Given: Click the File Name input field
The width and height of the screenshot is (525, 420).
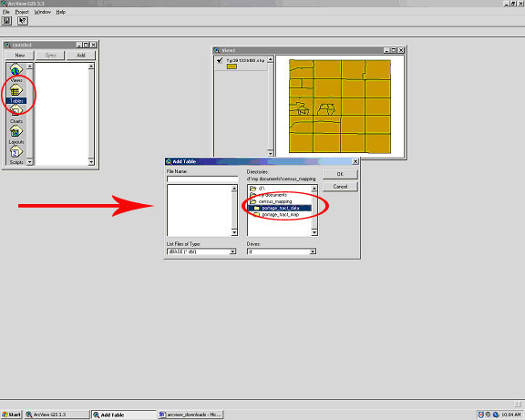Looking at the screenshot, I should tap(202, 179).
